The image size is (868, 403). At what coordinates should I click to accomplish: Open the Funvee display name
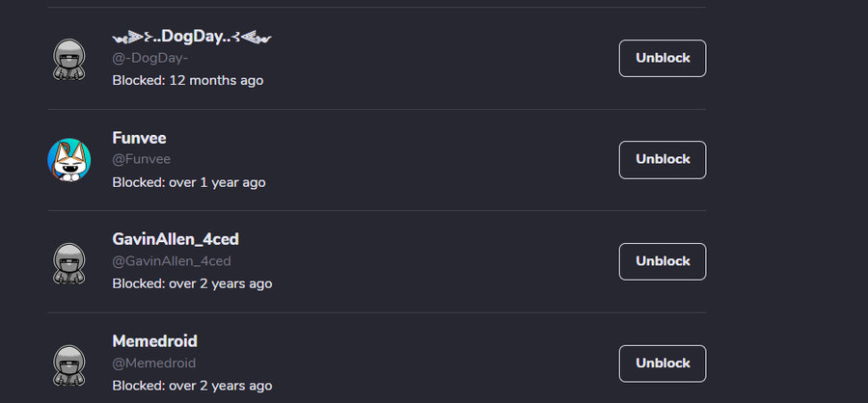pyautogui.click(x=139, y=138)
